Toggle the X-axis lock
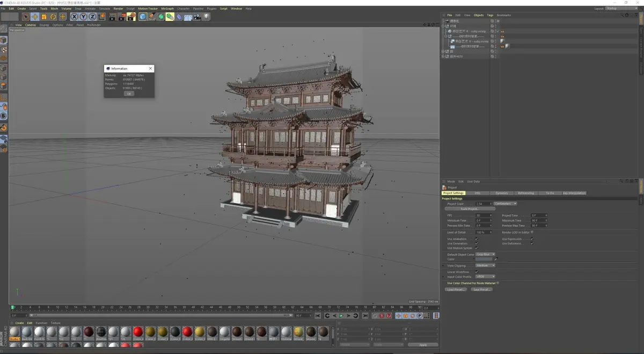 tap(75, 17)
